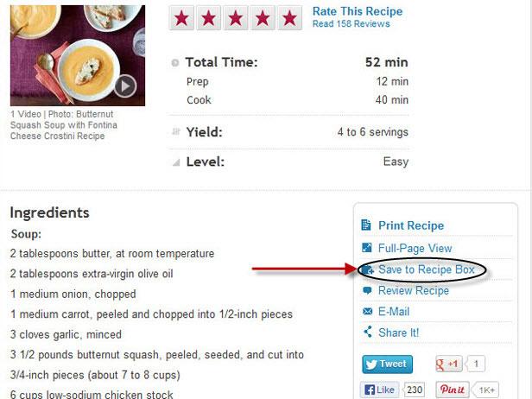
Task: Give a five-star rating using the last star
Action: [289, 18]
